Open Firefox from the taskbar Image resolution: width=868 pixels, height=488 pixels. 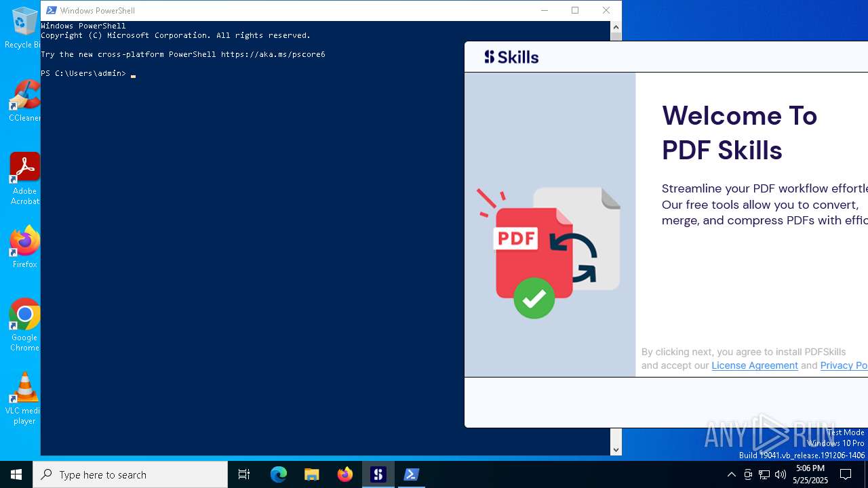345,474
